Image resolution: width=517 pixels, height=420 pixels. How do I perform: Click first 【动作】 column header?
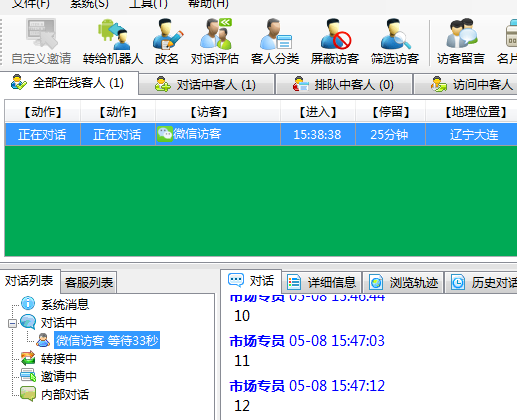(x=43, y=112)
